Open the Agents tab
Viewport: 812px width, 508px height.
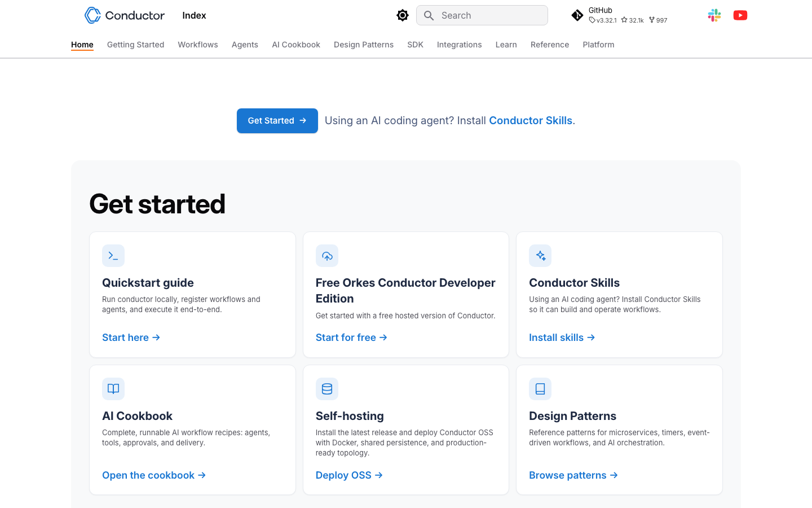coord(245,45)
